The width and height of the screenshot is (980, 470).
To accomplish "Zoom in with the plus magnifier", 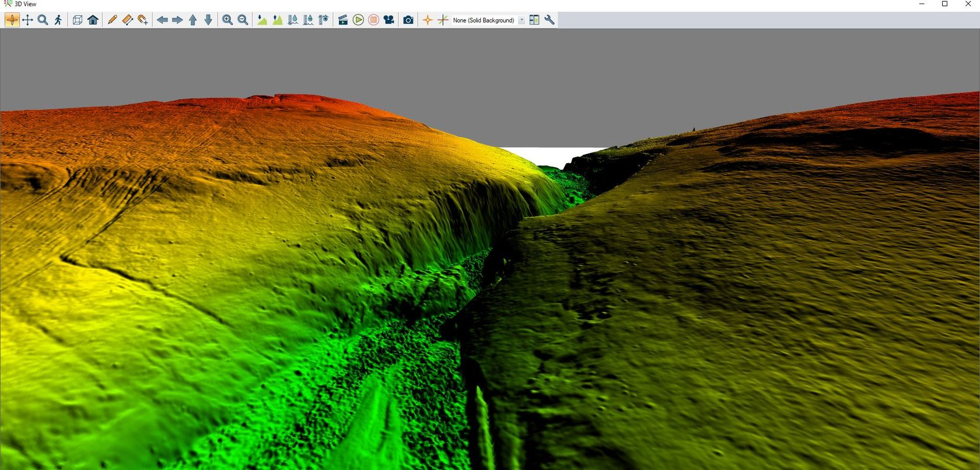I will pyautogui.click(x=228, y=20).
